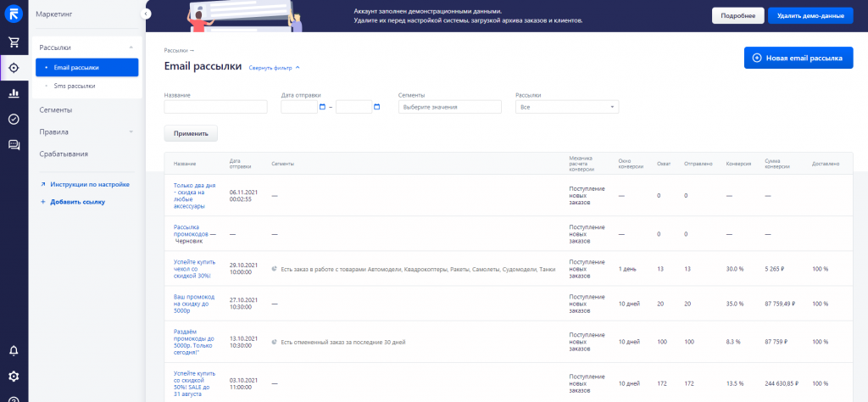Expand the Правила menu section
Image resolution: width=868 pixels, height=402 pixels.
point(131,131)
